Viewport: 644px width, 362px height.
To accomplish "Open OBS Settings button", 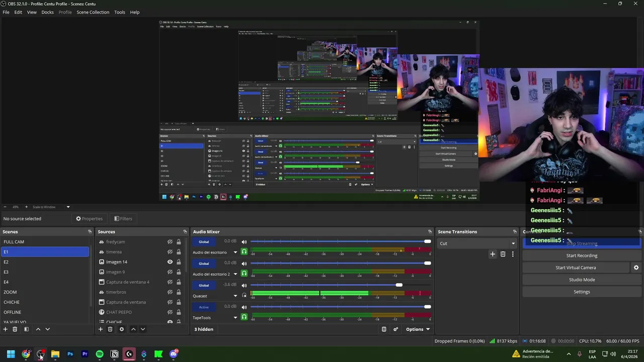I will click(x=582, y=292).
